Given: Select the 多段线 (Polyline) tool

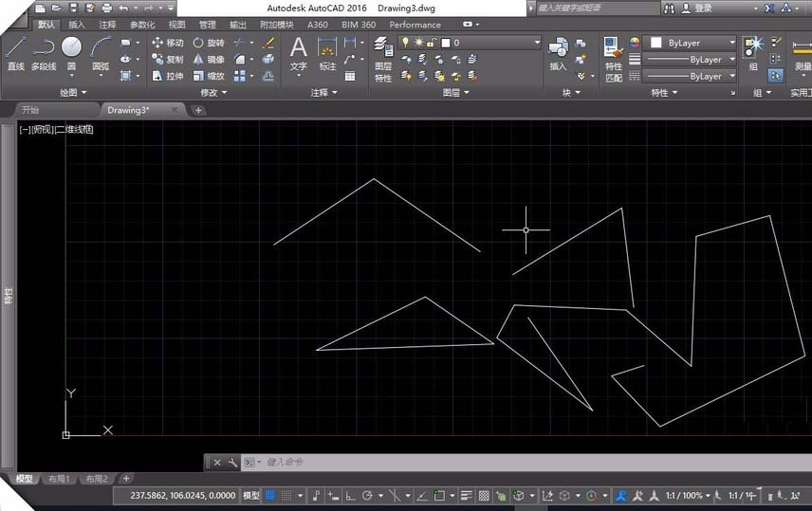Looking at the screenshot, I should tap(44, 52).
